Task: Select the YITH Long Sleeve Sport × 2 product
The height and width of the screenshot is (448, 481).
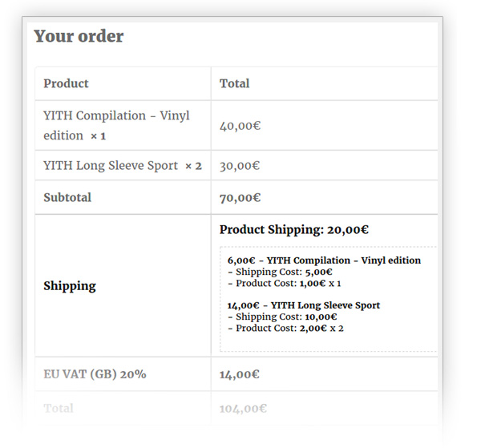Action: click(x=122, y=166)
